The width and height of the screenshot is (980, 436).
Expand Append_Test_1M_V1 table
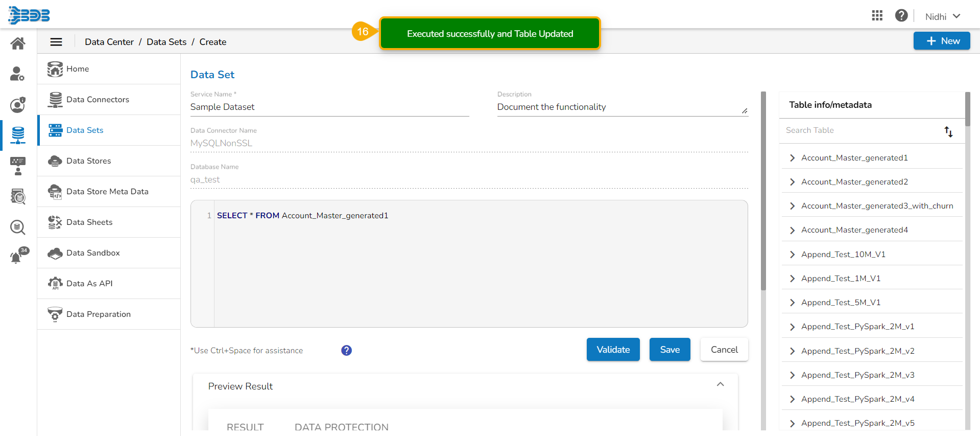tap(793, 279)
